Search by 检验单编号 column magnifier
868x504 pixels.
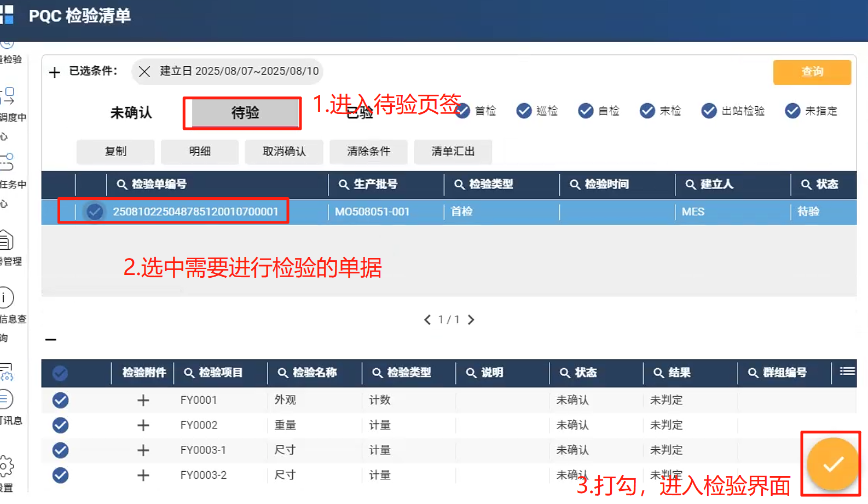(x=122, y=185)
